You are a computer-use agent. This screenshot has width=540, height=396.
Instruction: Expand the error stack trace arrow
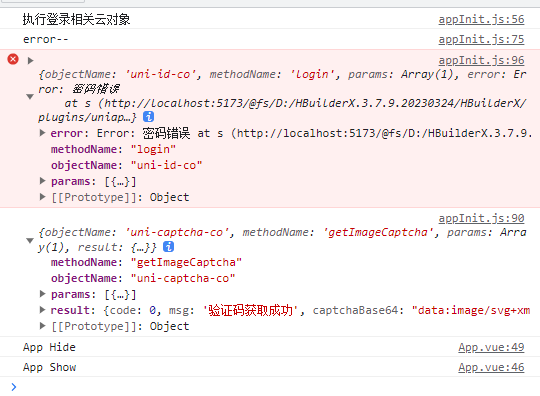tap(30, 61)
